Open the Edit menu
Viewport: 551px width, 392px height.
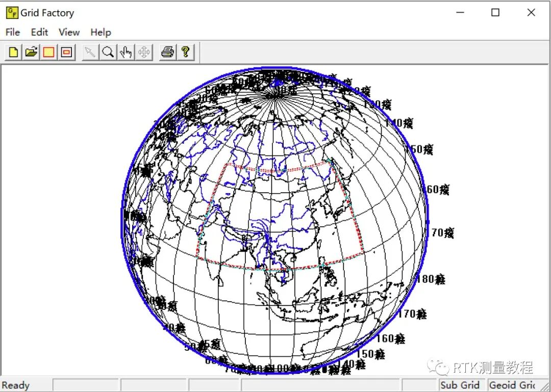39,32
